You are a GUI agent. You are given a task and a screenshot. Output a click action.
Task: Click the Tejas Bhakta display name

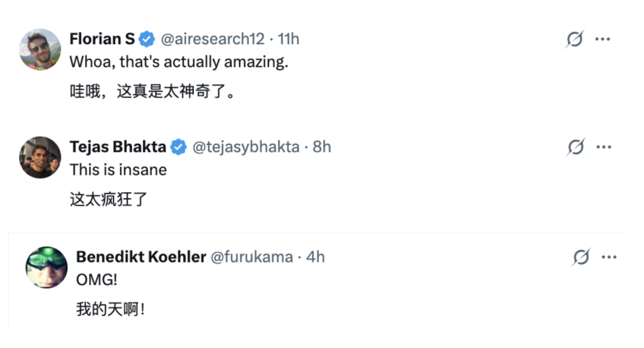coord(118,147)
